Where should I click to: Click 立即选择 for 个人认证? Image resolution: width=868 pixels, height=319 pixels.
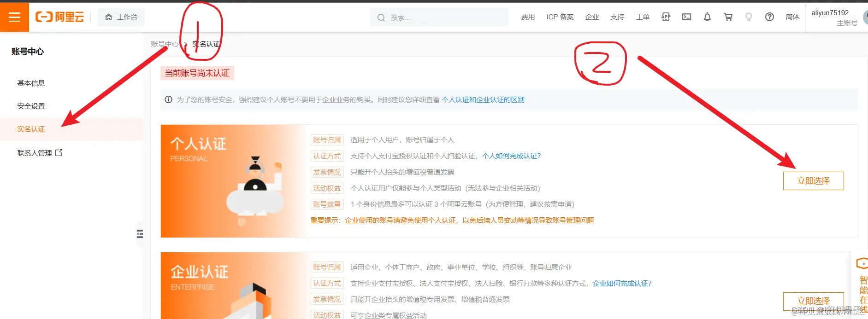click(814, 181)
